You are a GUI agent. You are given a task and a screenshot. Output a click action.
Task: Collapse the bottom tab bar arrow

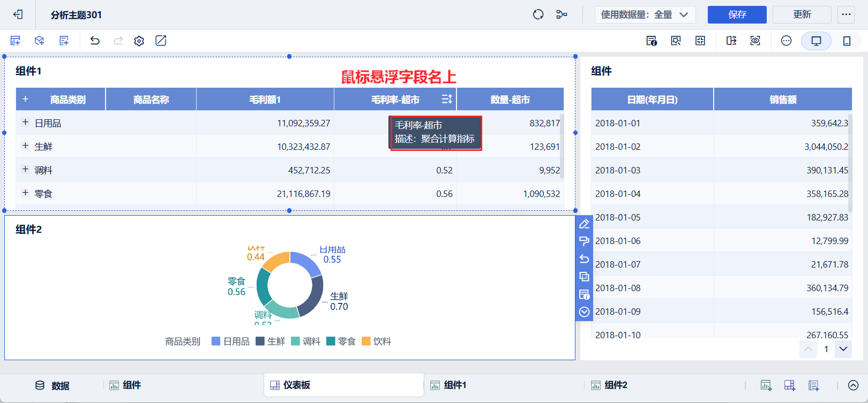coord(854,385)
